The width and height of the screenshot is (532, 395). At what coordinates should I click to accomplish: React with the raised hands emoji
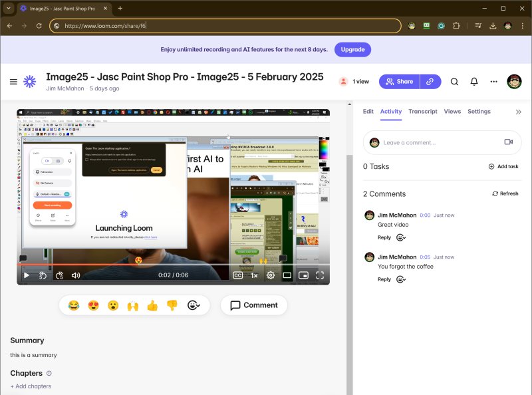point(132,305)
